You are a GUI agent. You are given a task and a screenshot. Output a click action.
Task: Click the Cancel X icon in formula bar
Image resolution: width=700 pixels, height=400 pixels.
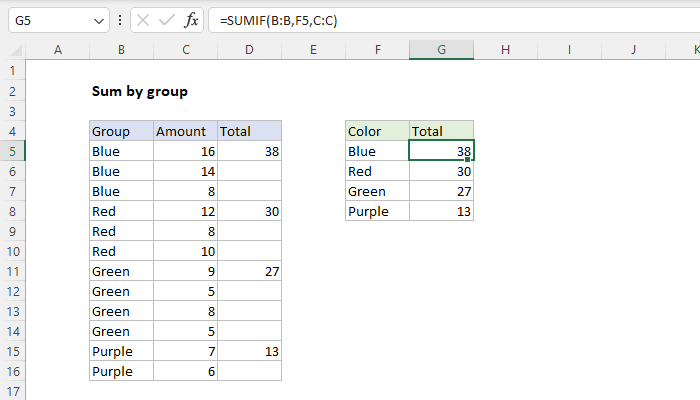tap(143, 20)
